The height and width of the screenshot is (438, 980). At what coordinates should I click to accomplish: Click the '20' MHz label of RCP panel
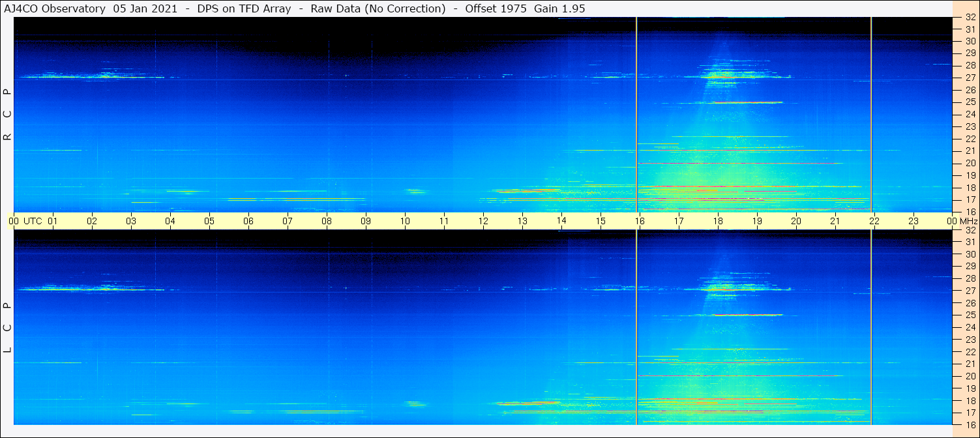click(x=970, y=163)
